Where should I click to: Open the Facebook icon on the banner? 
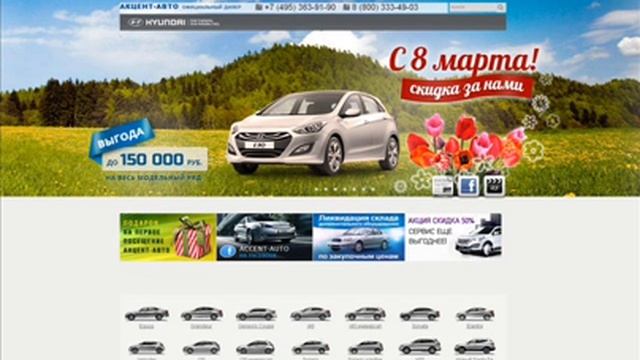click(x=468, y=186)
